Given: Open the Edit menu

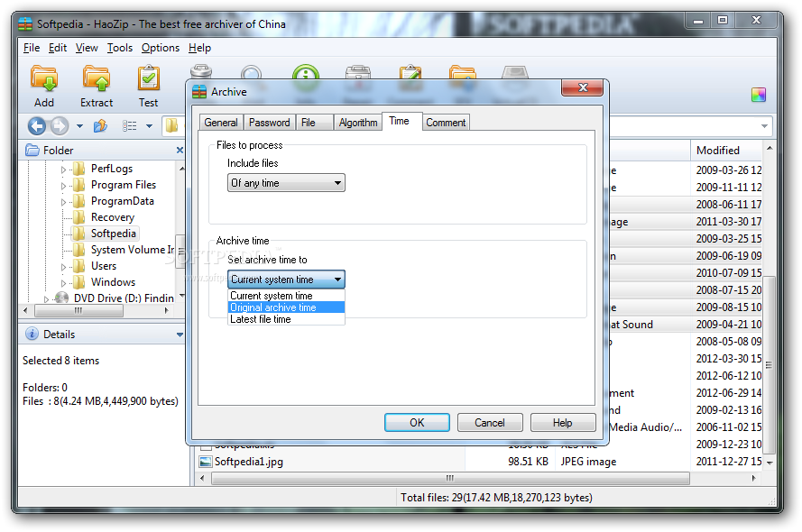Looking at the screenshot, I should pyautogui.click(x=58, y=48).
